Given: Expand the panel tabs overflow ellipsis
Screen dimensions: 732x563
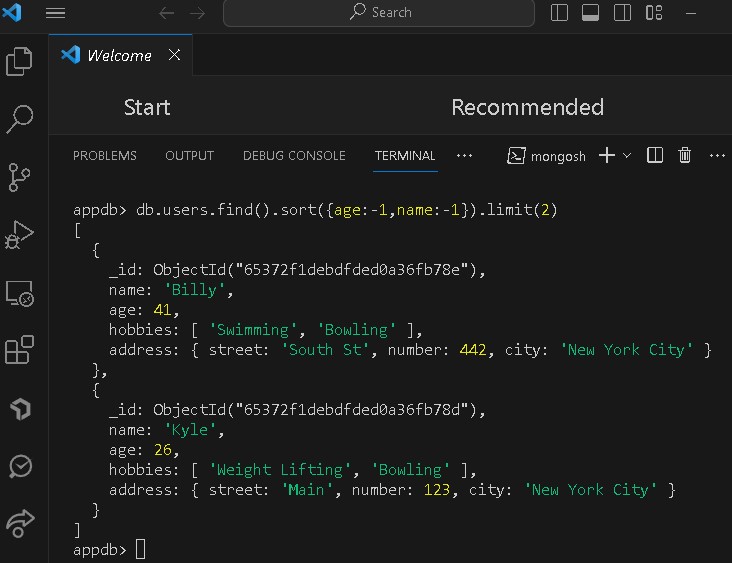Looking at the screenshot, I should point(464,155).
